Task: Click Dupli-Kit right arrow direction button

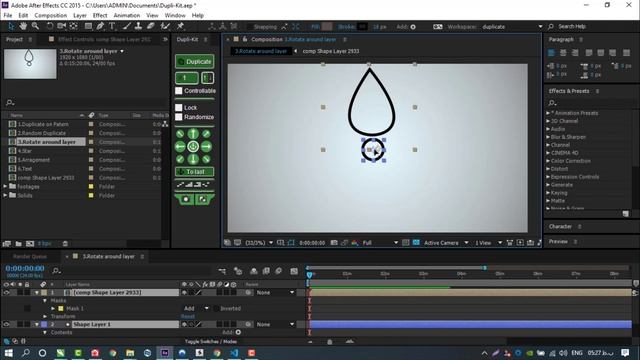Action: 207,147
